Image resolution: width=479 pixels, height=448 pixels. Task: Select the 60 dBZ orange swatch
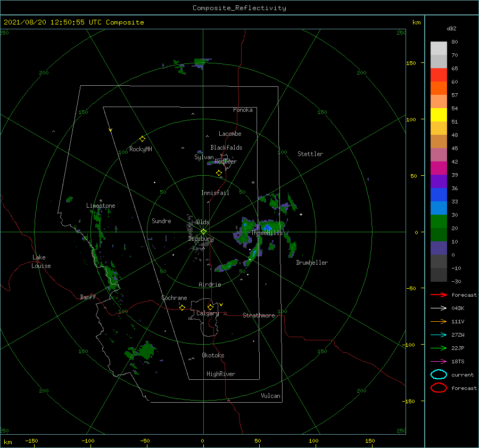(439, 88)
